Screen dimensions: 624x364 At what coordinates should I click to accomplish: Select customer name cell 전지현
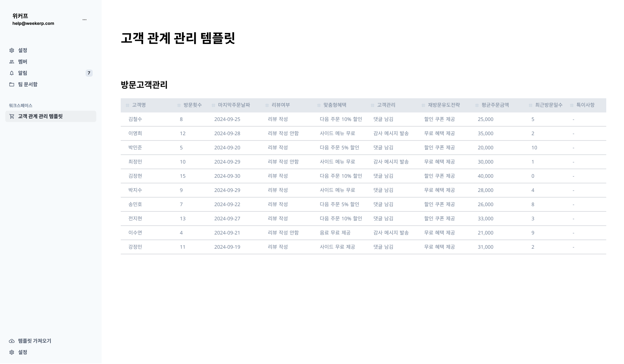click(x=135, y=219)
